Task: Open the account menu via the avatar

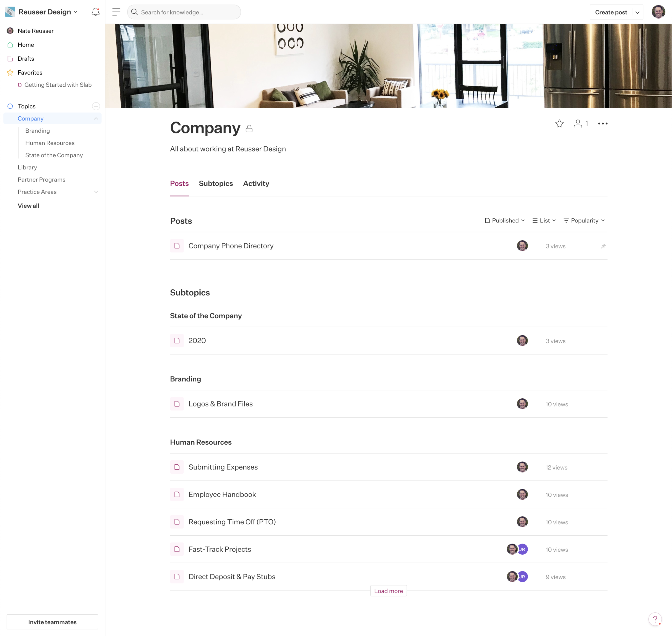Action: (x=658, y=12)
